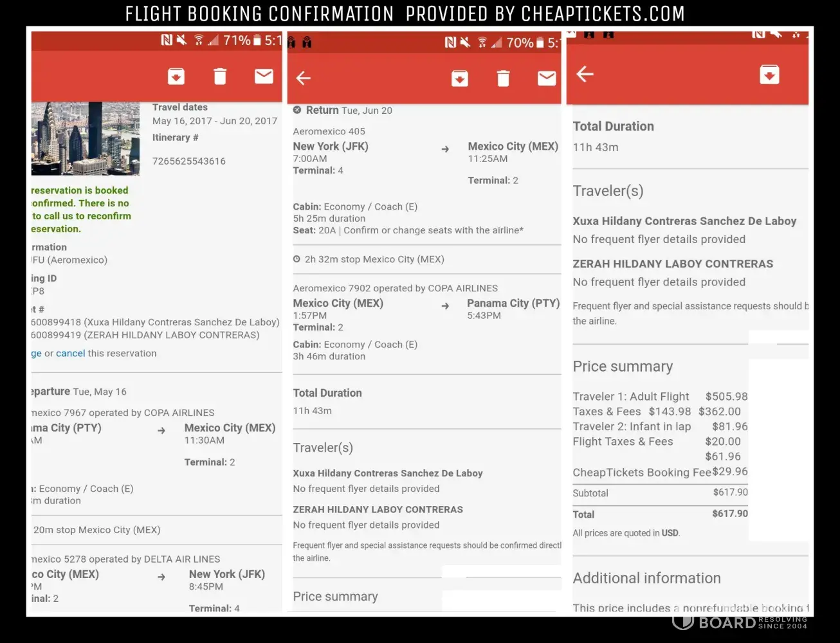
Task: Click the NFC status icon in the left screenshot
Action: pyautogui.click(x=167, y=41)
